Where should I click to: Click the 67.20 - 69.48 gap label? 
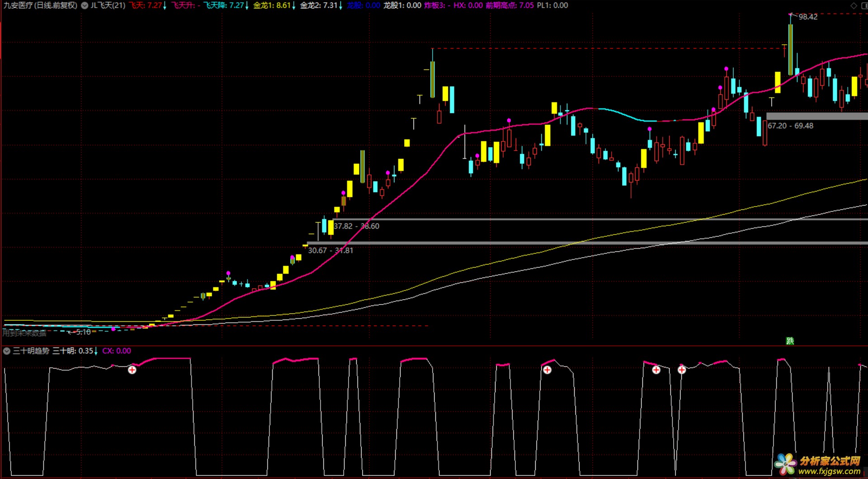790,126
